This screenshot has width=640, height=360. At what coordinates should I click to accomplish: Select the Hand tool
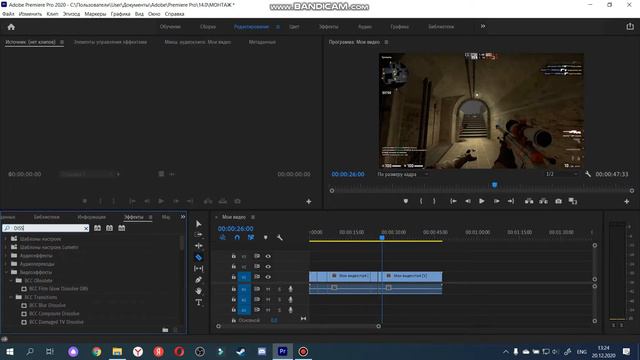199,291
